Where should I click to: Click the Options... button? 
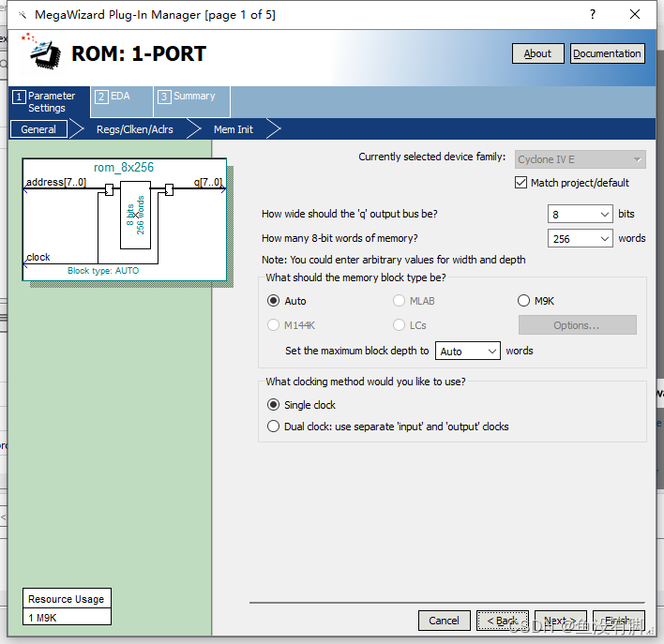point(577,325)
